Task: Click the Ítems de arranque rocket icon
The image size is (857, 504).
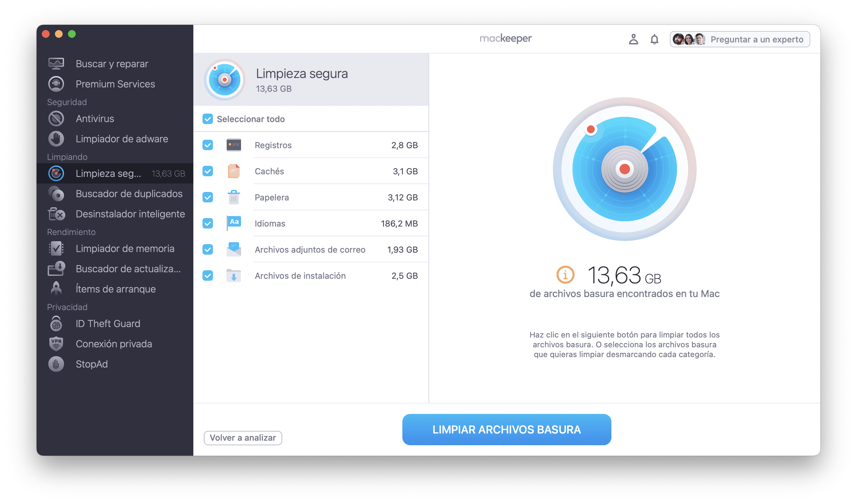Action: [56, 289]
